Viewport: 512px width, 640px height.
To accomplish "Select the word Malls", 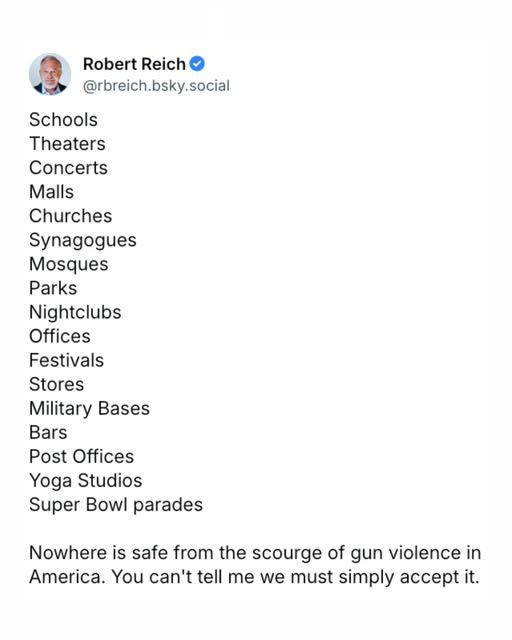I will point(51,192).
